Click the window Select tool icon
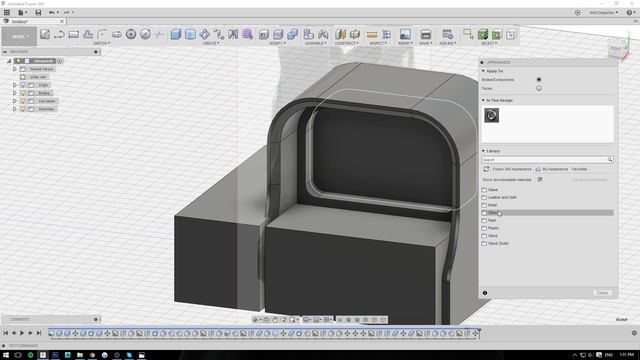The width and height of the screenshot is (640, 360). pos(468,34)
